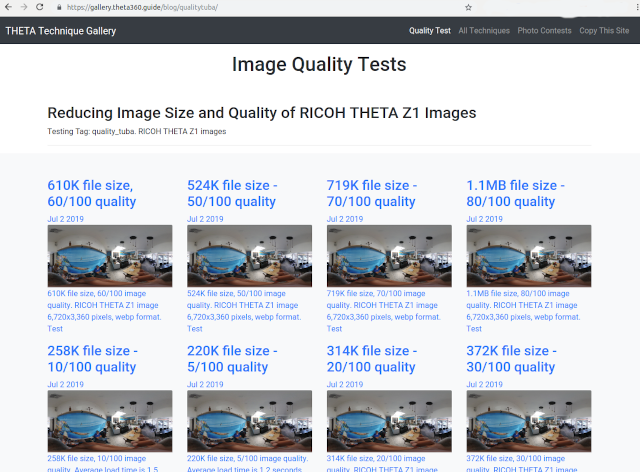640x472 pixels.
Task: Open the 258K file size - 10/100 quality title
Action: pos(93,358)
